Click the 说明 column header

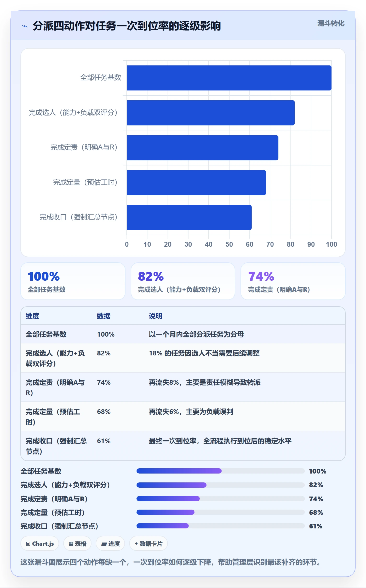point(156,316)
